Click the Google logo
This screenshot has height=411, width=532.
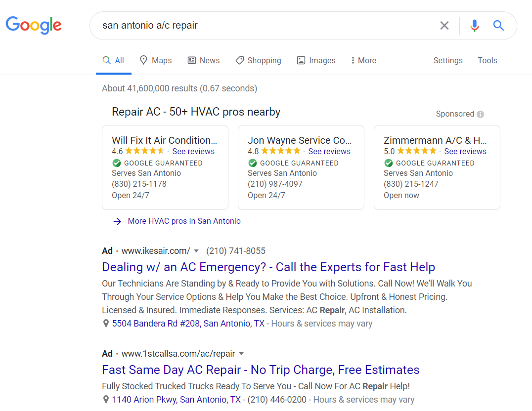click(x=34, y=25)
